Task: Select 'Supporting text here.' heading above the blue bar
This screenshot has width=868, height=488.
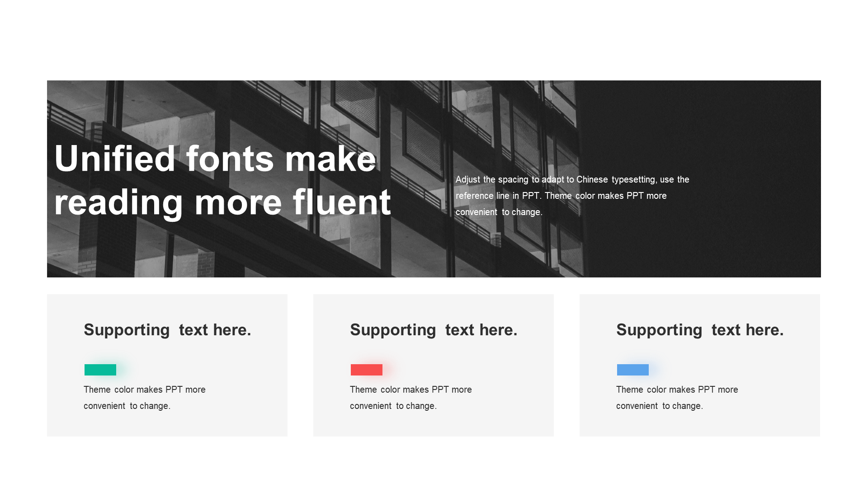Action: 700,330
